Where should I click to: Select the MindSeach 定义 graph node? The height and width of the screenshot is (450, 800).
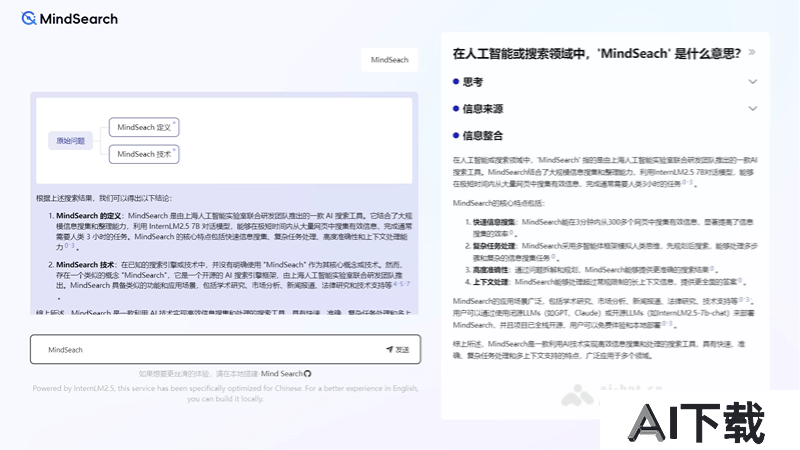click(144, 127)
